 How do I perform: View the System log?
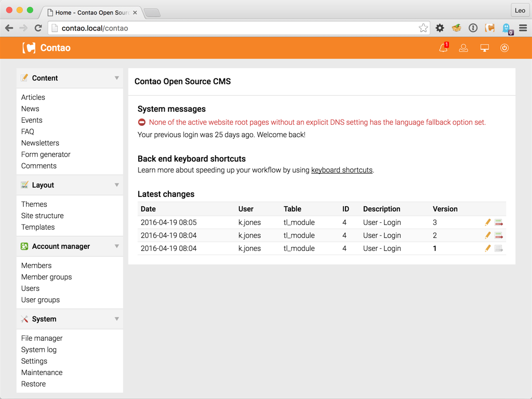[38, 350]
